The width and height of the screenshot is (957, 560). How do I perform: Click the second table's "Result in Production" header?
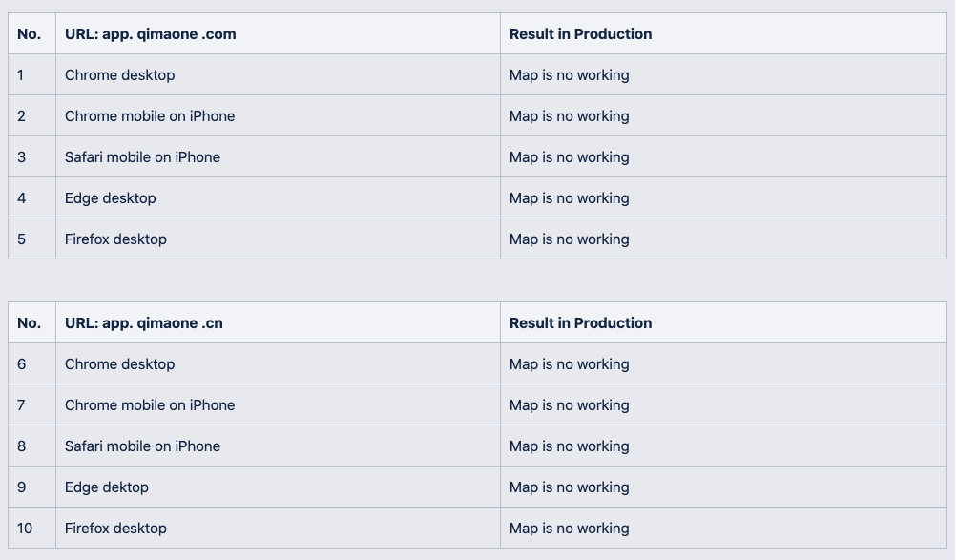click(580, 323)
